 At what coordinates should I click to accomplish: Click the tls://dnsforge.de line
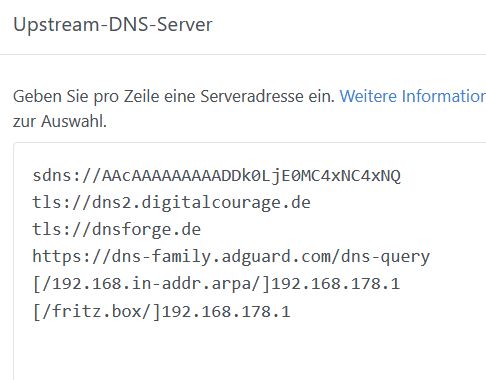tap(117, 229)
